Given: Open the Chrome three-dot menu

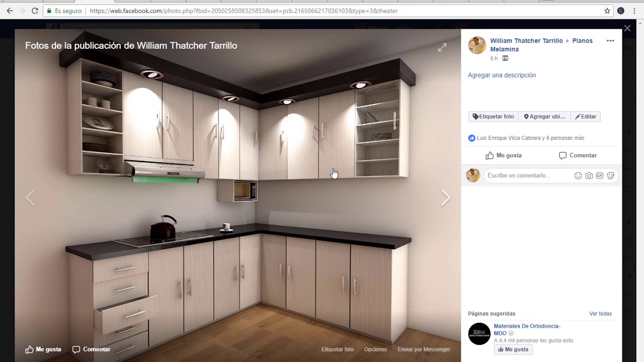Looking at the screenshot, I should (x=635, y=11).
